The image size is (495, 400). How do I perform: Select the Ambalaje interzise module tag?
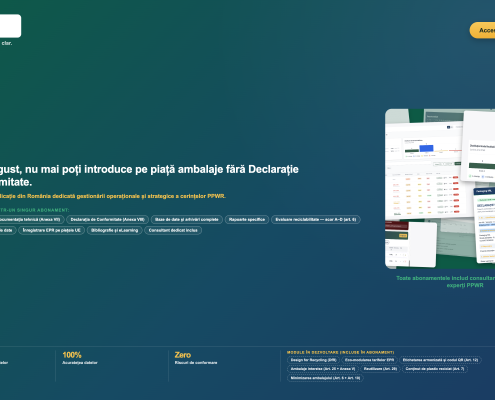[323, 369]
